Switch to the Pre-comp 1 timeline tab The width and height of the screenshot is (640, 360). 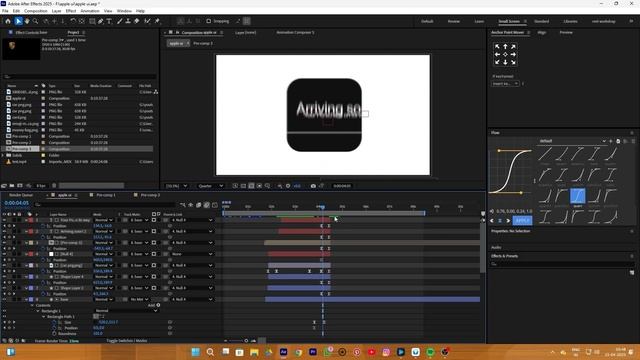(106, 195)
